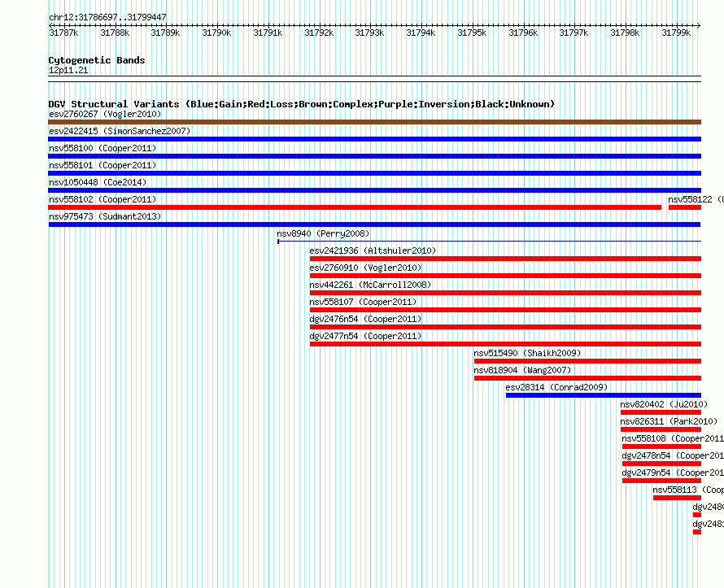Select the 31793k ruler position
724x588 pixels.
click(369, 33)
